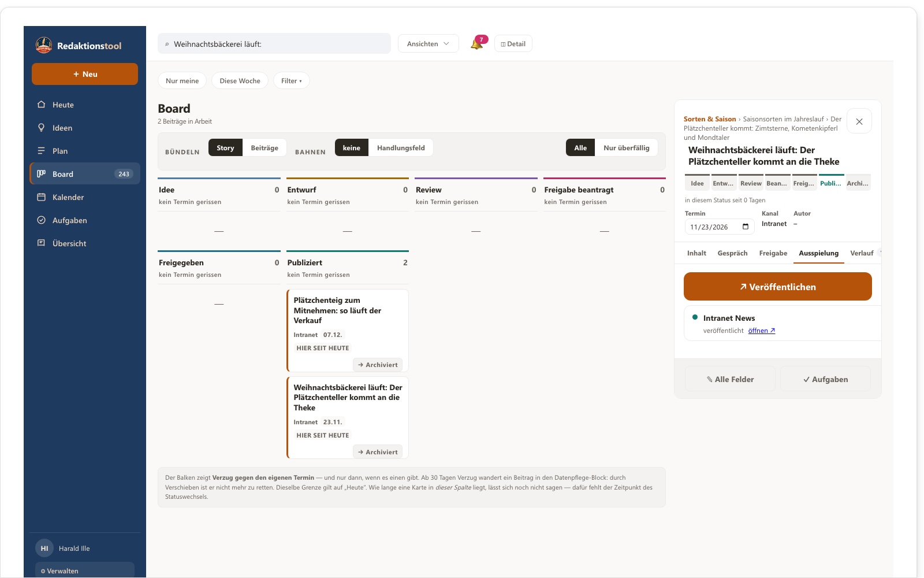The image size is (924, 578).
Task: Select the Publi... status step
Action: pos(832,183)
